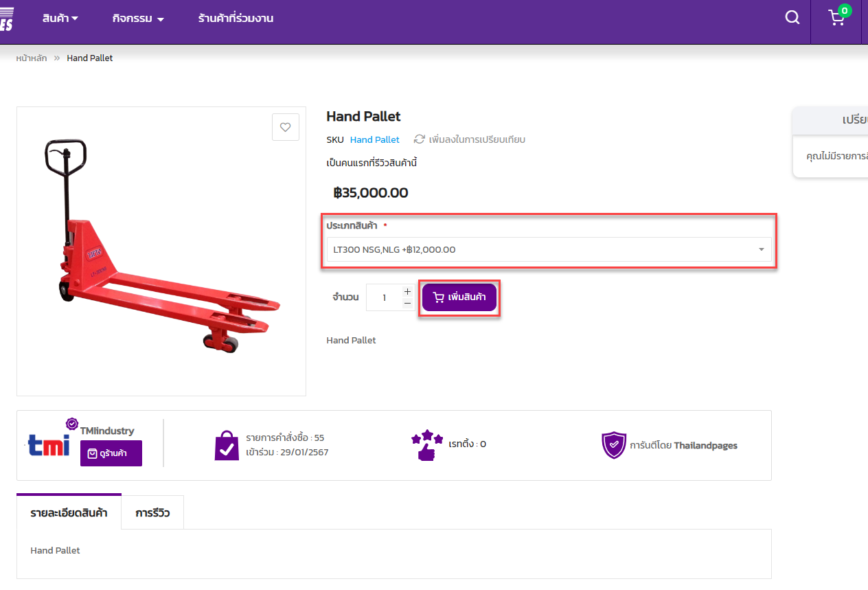Click the quantity input field
This screenshot has width=868, height=590.
(x=384, y=297)
